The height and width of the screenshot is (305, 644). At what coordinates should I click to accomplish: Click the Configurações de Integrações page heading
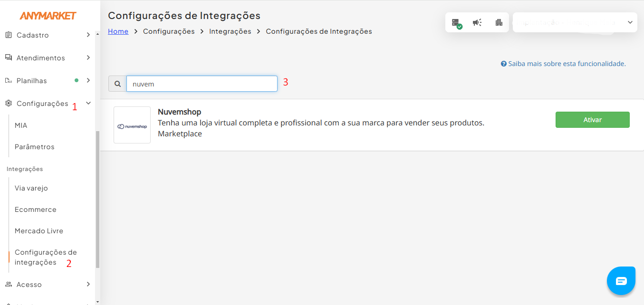[184, 16]
